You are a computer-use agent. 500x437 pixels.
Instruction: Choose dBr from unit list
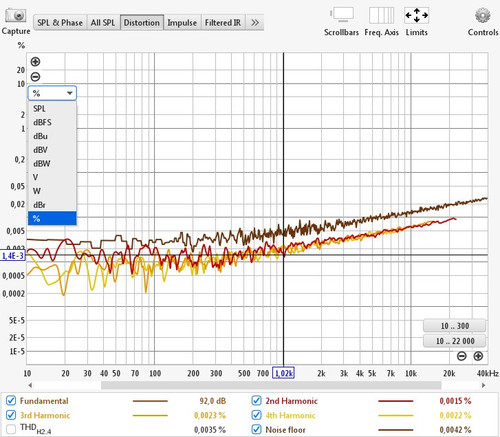[52, 205]
